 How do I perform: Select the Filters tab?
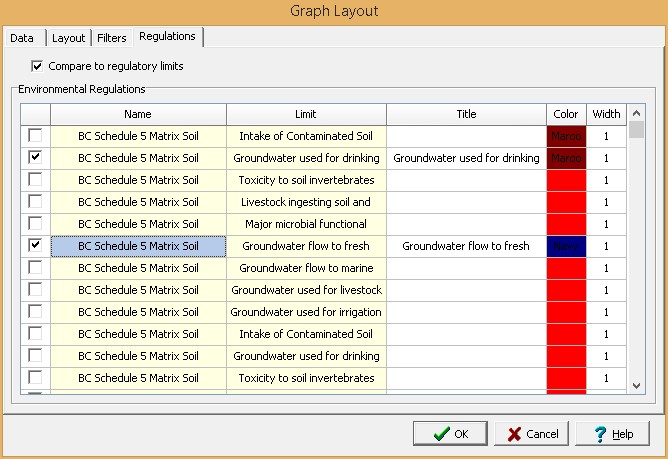[111, 37]
